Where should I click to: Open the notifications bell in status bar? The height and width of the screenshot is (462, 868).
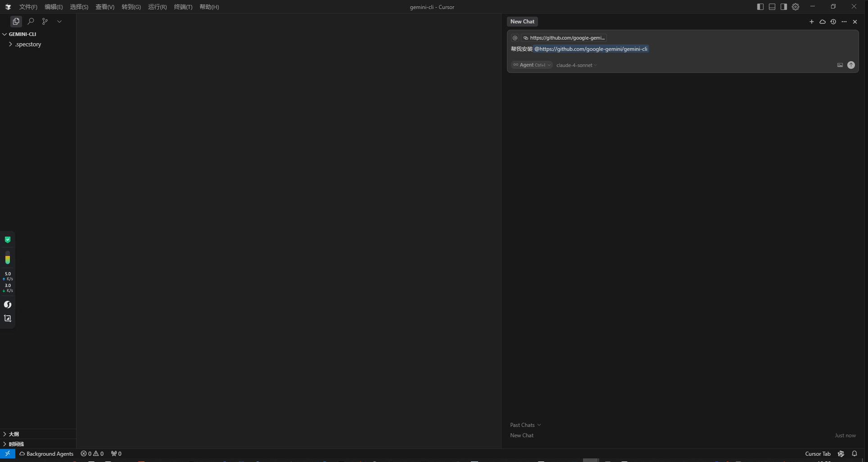click(x=854, y=453)
